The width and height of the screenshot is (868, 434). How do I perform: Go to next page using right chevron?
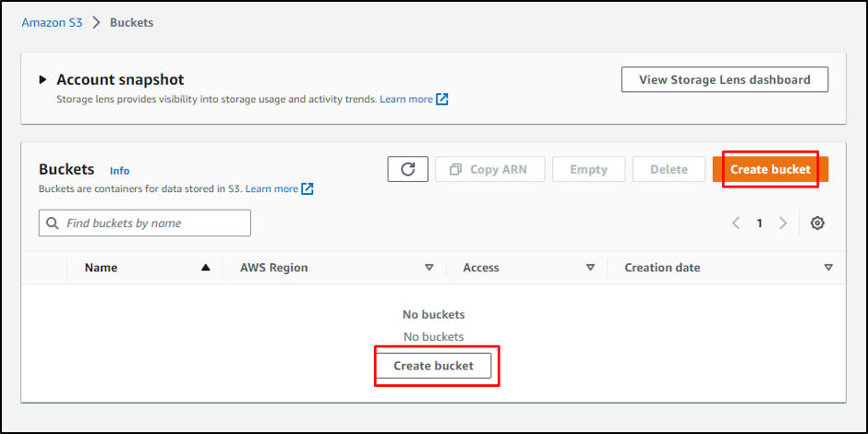[x=782, y=223]
